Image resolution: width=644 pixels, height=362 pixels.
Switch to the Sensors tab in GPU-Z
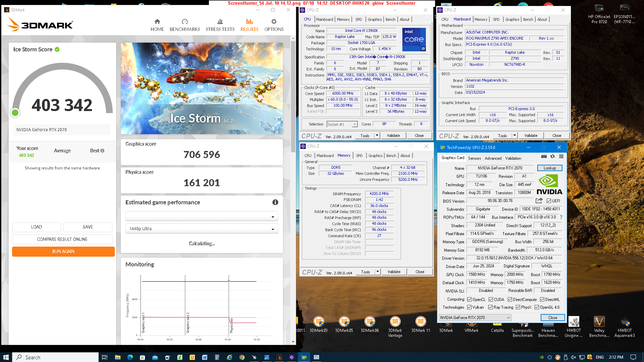click(474, 158)
